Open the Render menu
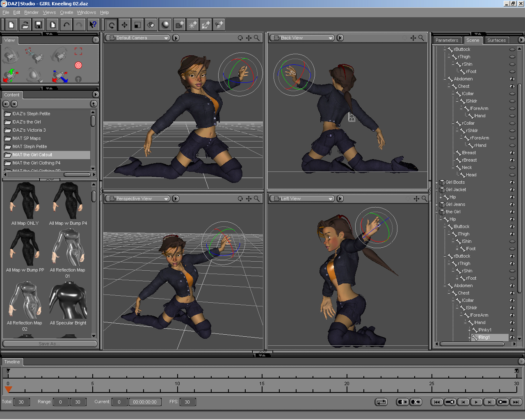 pyautogui.click(x=31, y=12)
